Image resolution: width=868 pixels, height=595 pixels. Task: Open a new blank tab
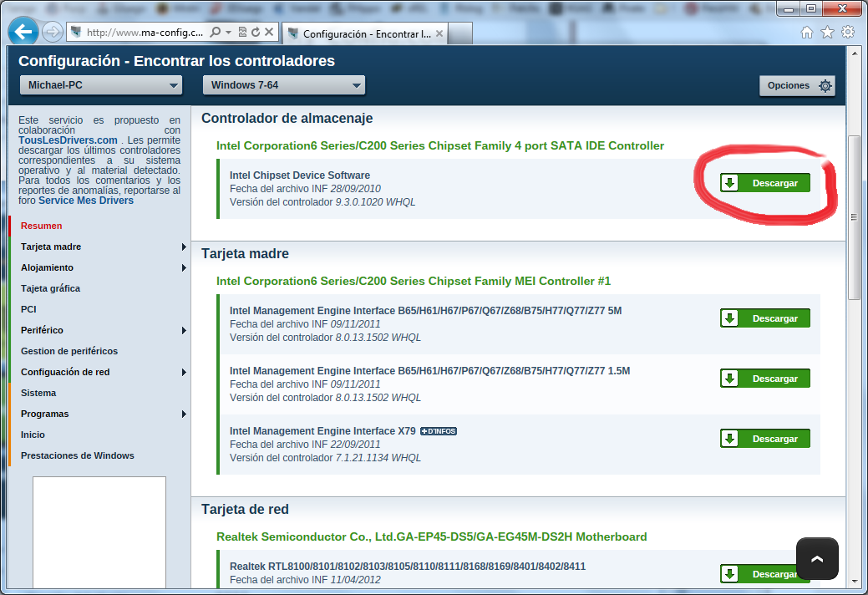pyautogui.click(x=460, y=33)
